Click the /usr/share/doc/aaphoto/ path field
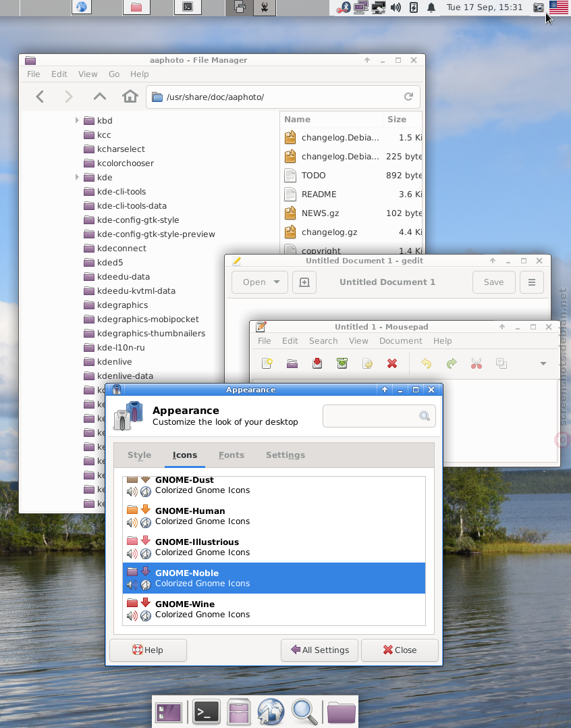The image size is (571, 728). tap(283, 97)
